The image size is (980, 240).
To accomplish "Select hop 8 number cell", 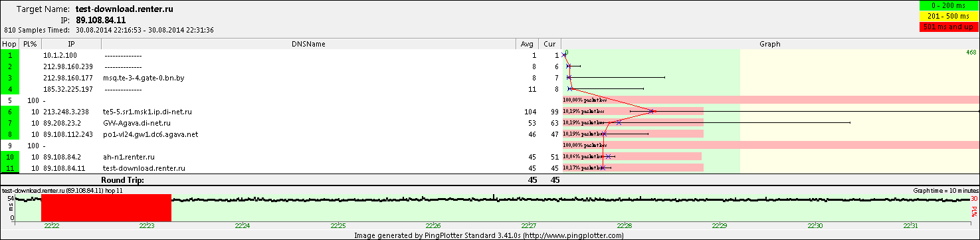I will [x=10, y=134].
